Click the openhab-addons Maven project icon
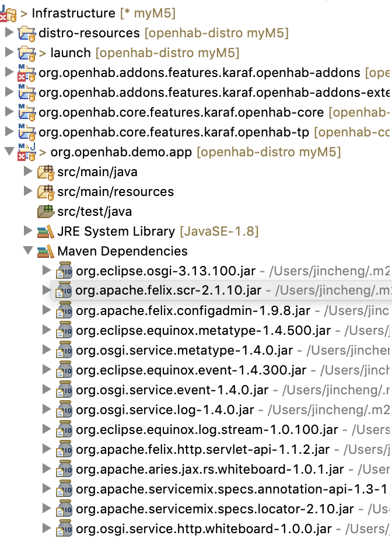 point(27,73)
